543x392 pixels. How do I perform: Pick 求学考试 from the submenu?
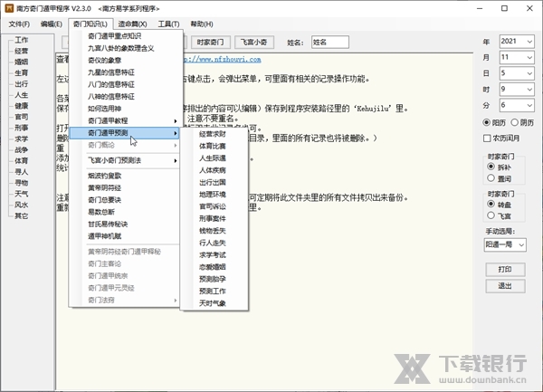coord(214,255)
